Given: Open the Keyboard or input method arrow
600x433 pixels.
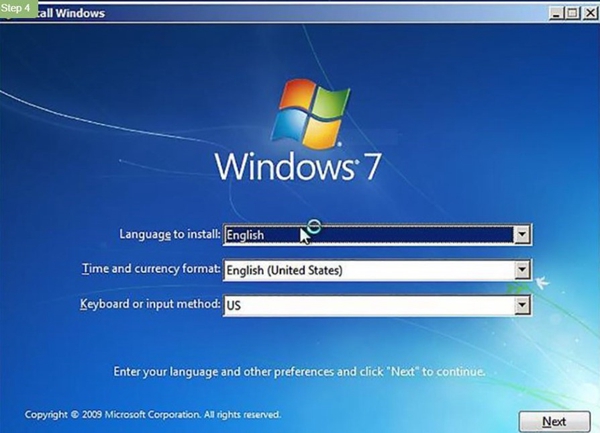Looking at the screenshot, I should pyautogui.click(x=522, y=305).
